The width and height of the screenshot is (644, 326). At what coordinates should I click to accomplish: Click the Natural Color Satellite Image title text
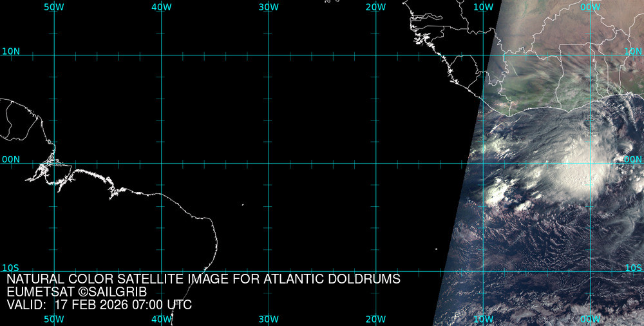(204, 279)
